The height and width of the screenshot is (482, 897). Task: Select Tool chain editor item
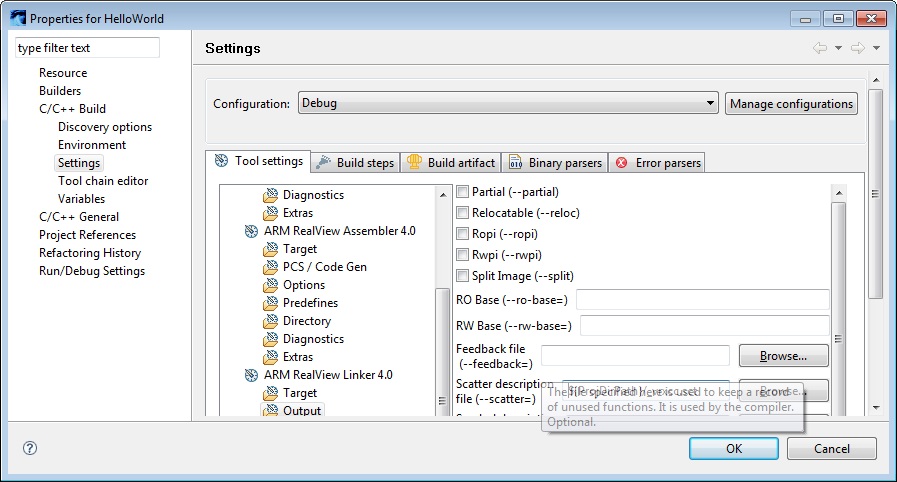tap(103, 181)
